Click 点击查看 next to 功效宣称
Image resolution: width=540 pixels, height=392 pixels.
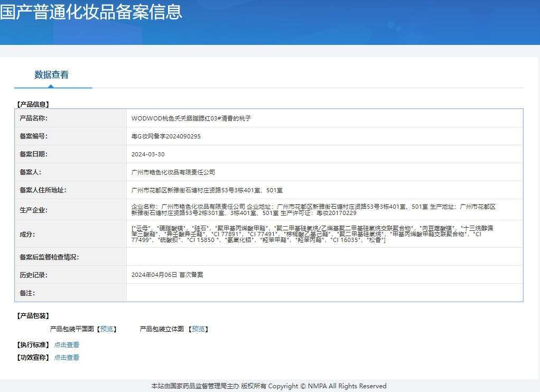tap(67, 358)
